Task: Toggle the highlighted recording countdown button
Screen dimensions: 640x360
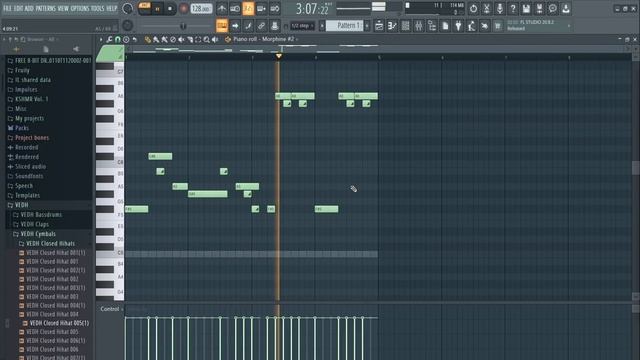Action: [x=248, y=9]
